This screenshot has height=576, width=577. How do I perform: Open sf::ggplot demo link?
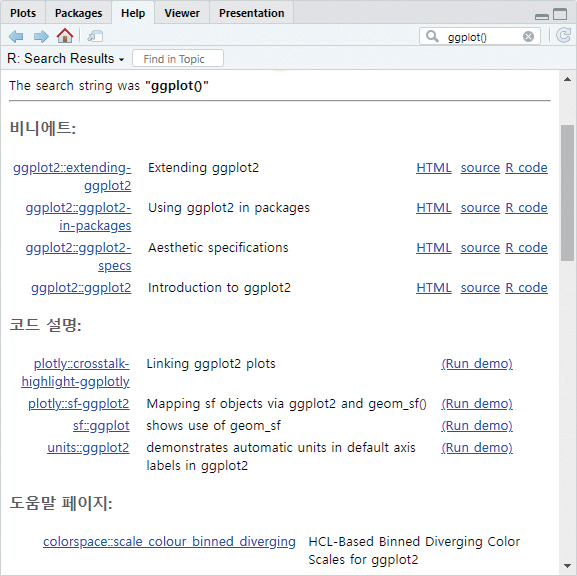click(x=101, y=426)
